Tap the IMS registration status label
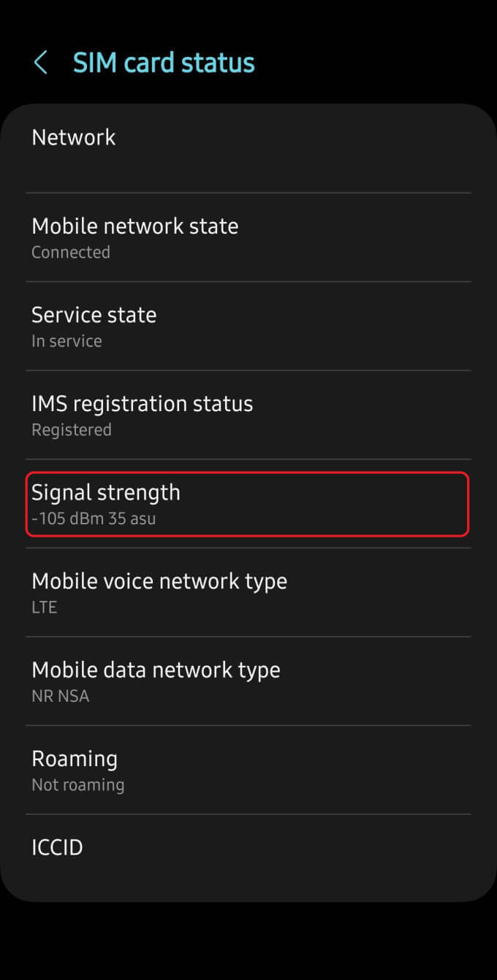The height and width of the screenshot is (980, 497). point(143,404)
